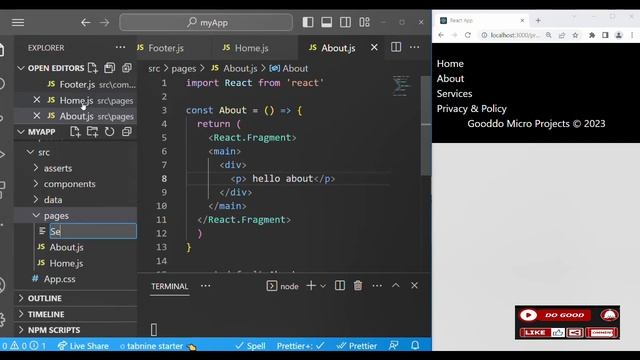Image resolution: width=640 pixels, height=360 pixels.
Task: Click About symbol in breadcrumb
Action: pos(289,69)
